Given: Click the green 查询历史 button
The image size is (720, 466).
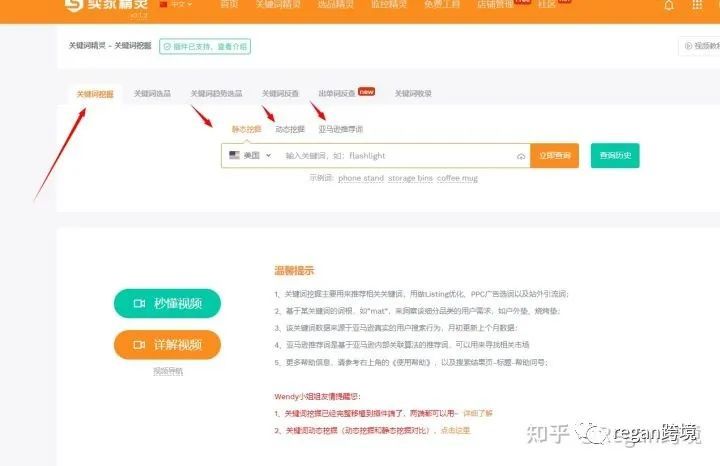Looking at the screenshot, I should pos(615,156).
